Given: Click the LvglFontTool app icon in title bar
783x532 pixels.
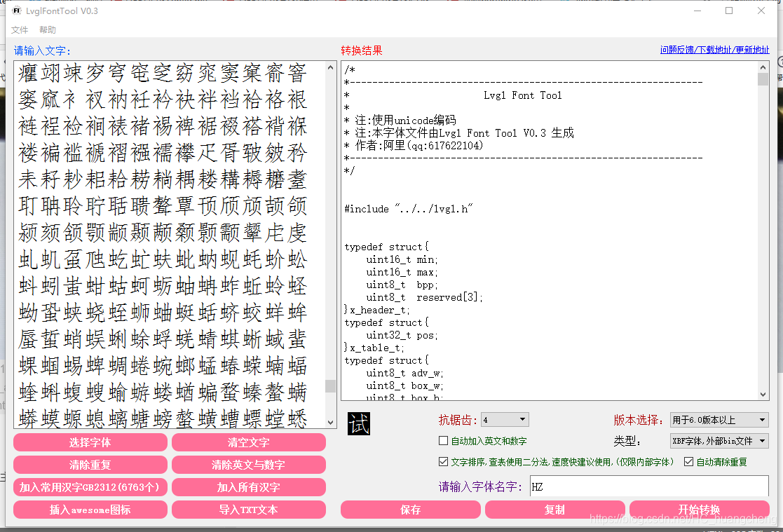Looking at the screenshot, I should pos(17,11).
